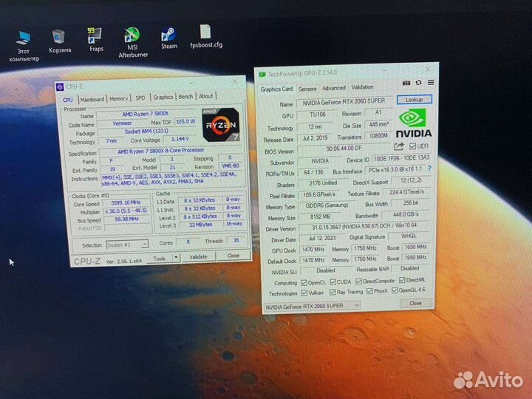
Task: Click the GPU-Z screenshot camera icon
Action: [406, 83]
